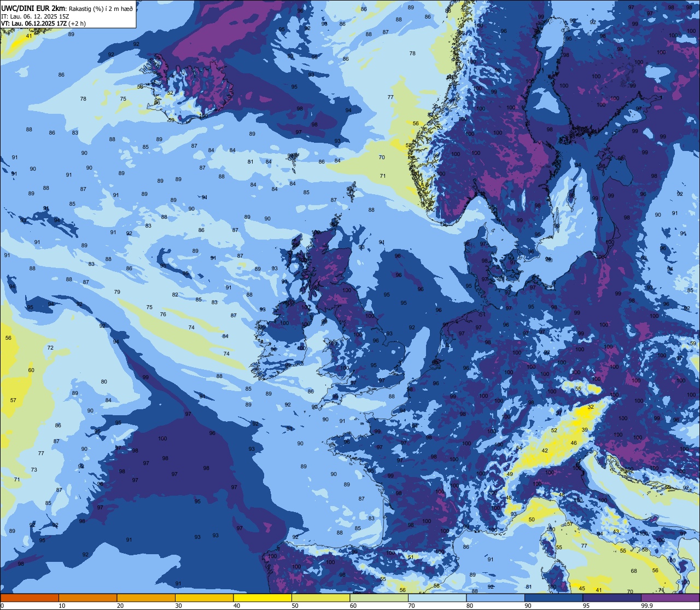
Task: Click the legend label "50"
Action: point(295,606)
